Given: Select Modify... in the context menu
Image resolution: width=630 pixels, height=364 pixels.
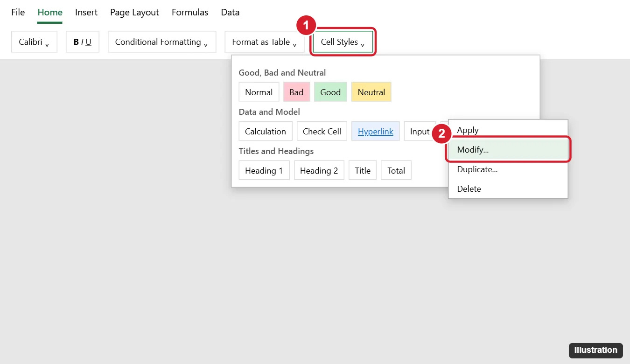Looking at the screenshot, I should point(508,150).
